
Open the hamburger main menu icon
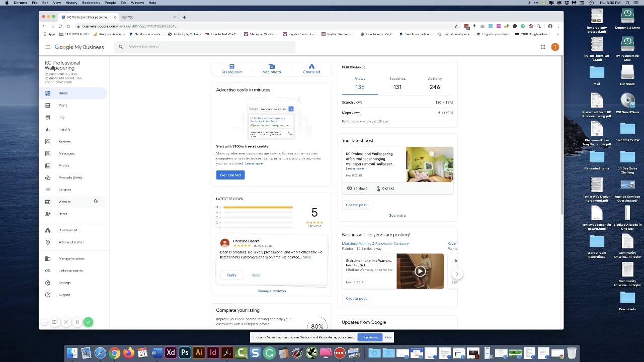(x=48, y=47)
